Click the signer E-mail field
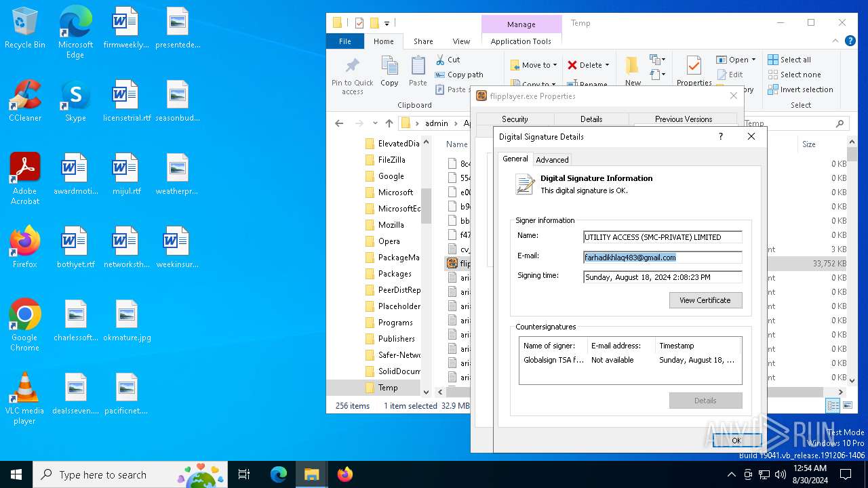Viewport: 868px width, 488px height. point(663,258)
